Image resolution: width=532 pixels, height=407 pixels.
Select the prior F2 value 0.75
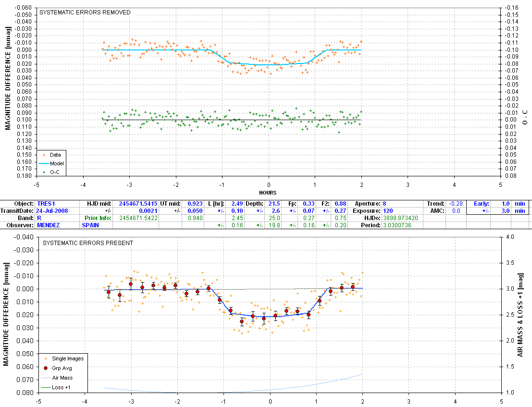click(x=340, y=218)
